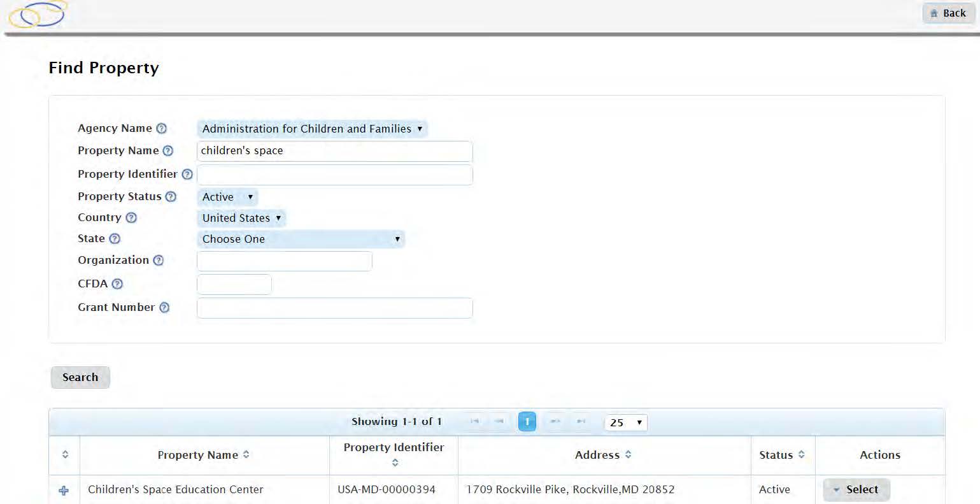980x504 pixels.
Task: Click into the Organization input field
Action: coord(284,261)
